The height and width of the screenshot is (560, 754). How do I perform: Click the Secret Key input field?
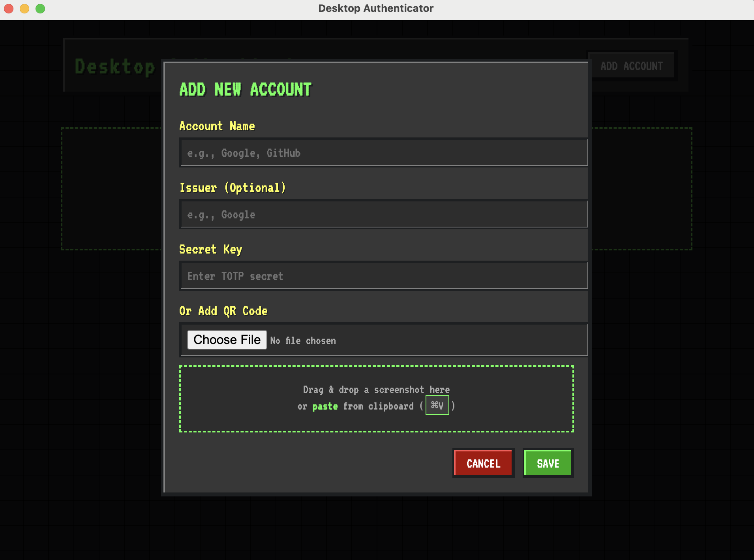coord(383,276)
